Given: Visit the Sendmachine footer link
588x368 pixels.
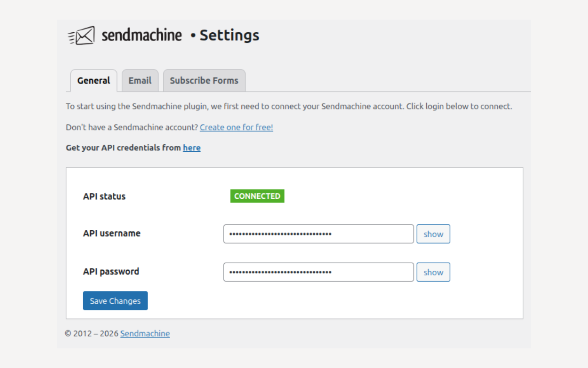Looking at the screenshot, I should click(145, 333).
